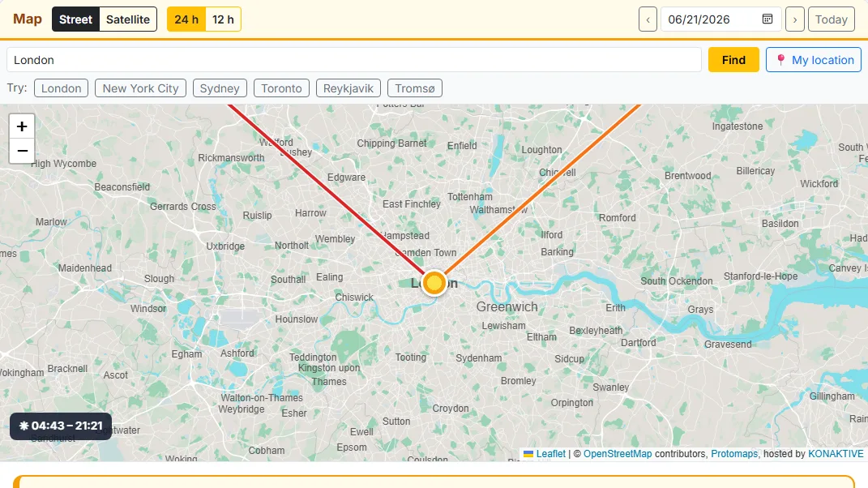Click the Brentwood label on the map
Viewport: 868px width, 488px height.
(688, 176)
